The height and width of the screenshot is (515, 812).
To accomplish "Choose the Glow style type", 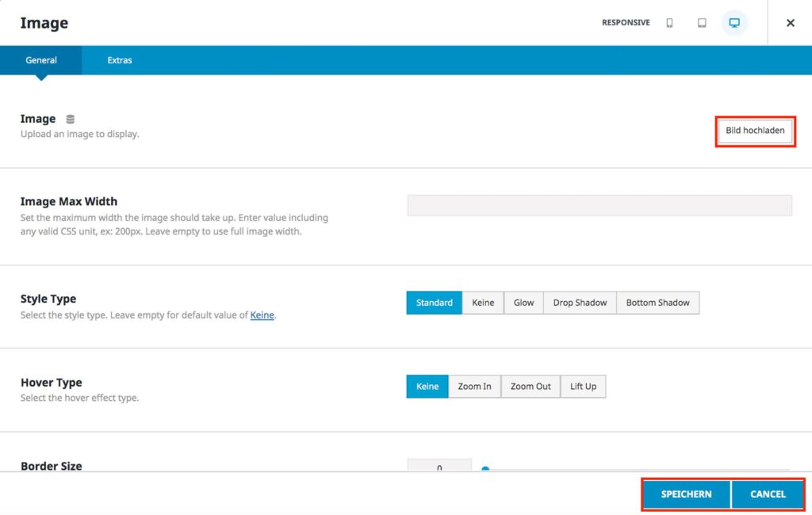I will [x=523, y=303].
